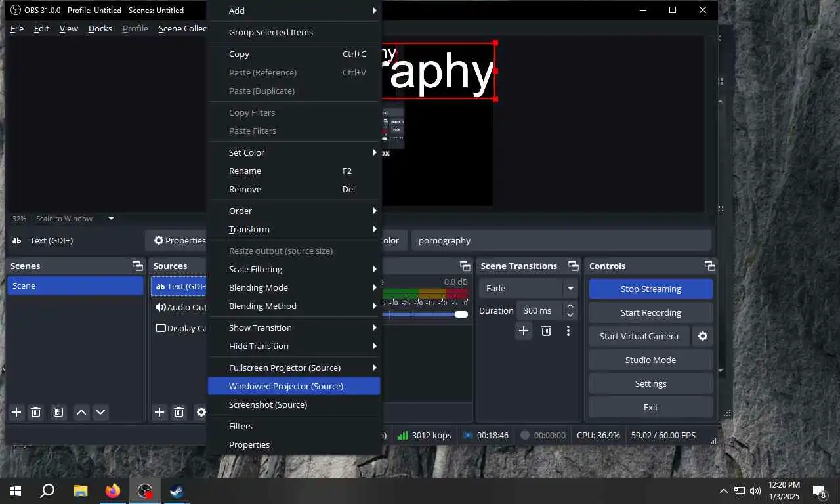
Task: Move scene up with the up arrow
Action: [81, 412]
